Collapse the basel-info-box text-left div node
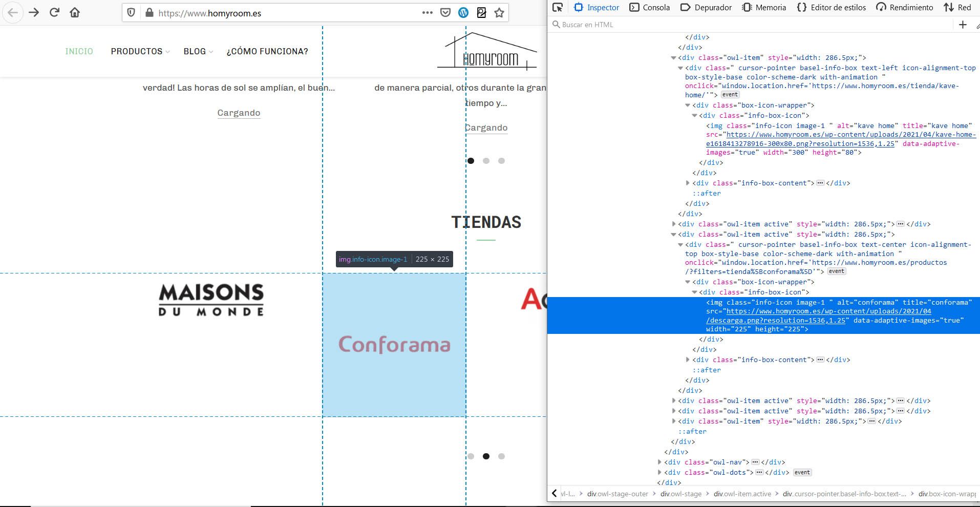 [680, 68]
